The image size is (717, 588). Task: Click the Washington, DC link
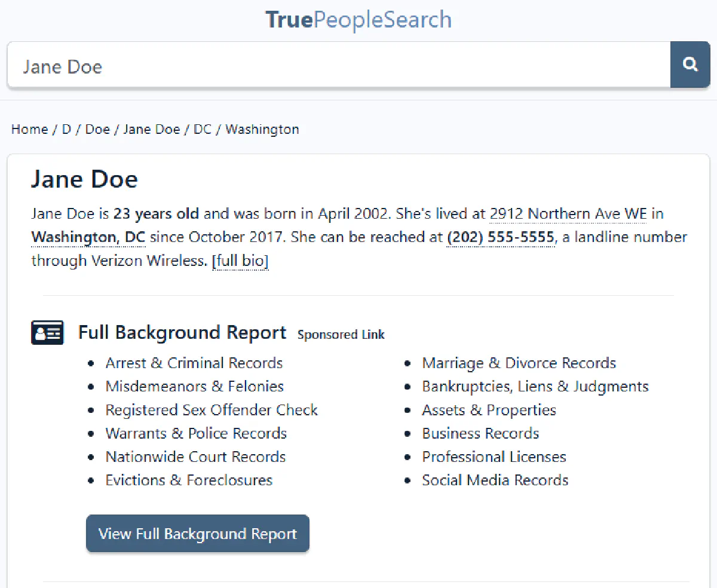tap(87, 237)
